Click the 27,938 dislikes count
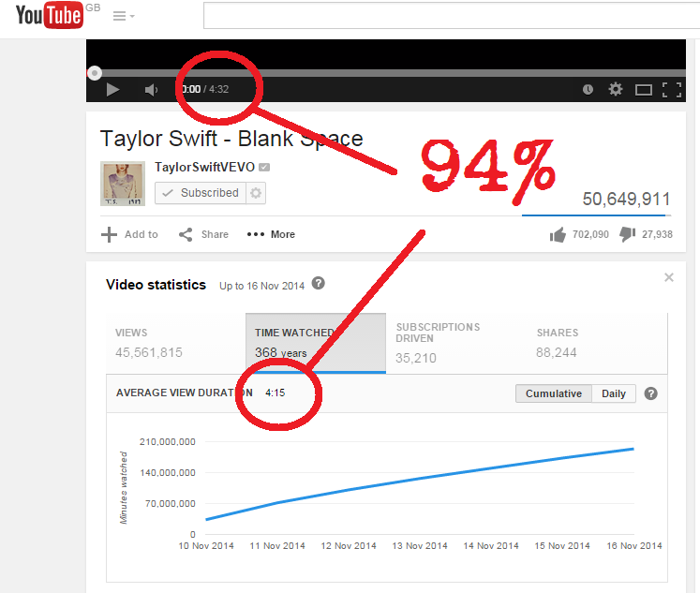This screenshot has width=700, height=593. coord(657,234)
